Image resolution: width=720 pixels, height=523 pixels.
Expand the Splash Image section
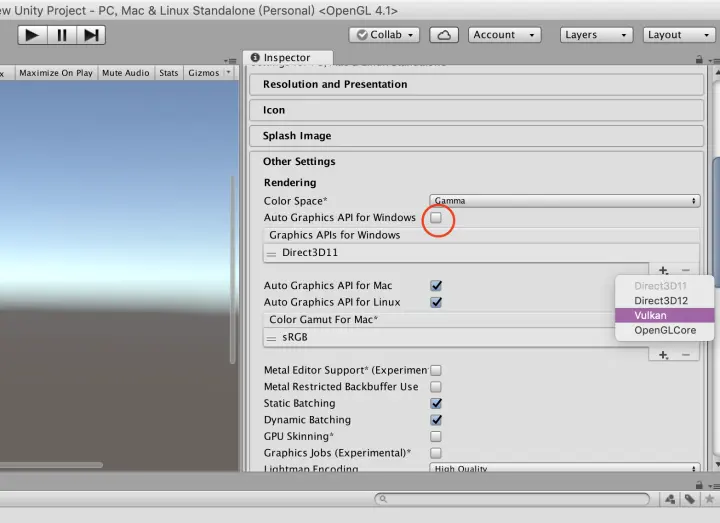coord(476,136)
